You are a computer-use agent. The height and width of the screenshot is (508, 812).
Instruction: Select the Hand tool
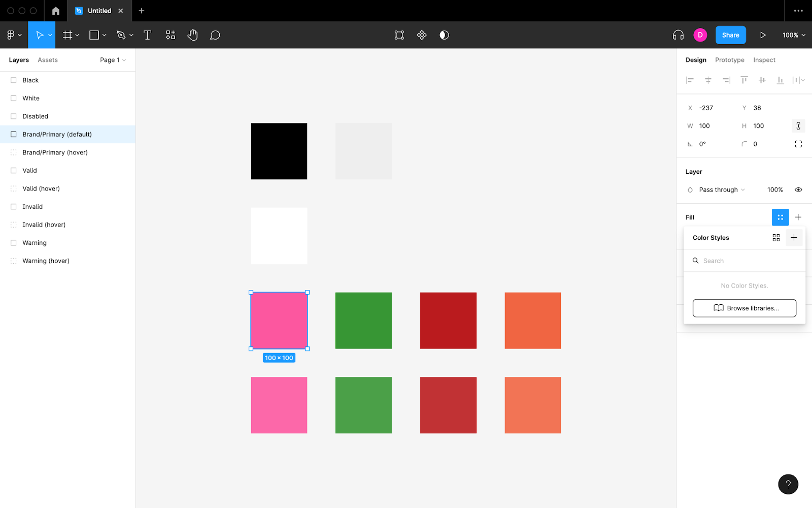pos(192,35)
